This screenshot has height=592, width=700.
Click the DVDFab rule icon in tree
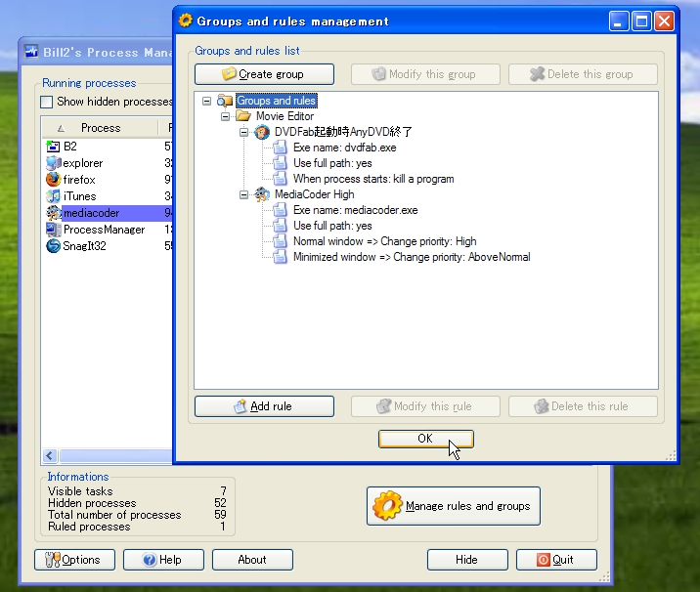click(x=262, y=132)
